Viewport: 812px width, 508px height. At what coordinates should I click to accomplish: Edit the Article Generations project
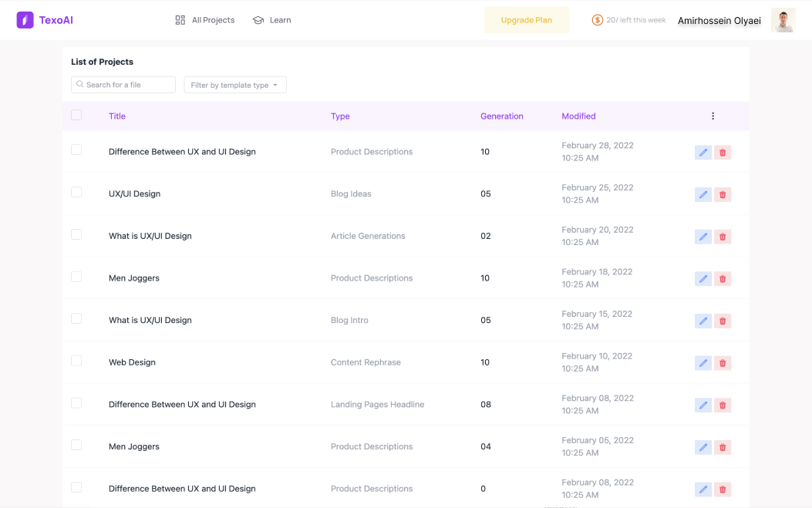[702, 237]
